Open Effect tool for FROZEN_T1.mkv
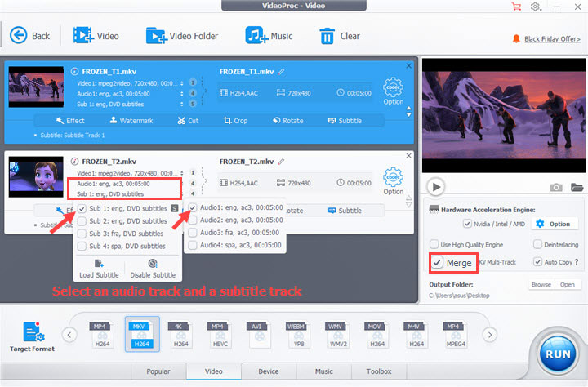The height and width of the screenshot is (387, 588). click(70, 121)
